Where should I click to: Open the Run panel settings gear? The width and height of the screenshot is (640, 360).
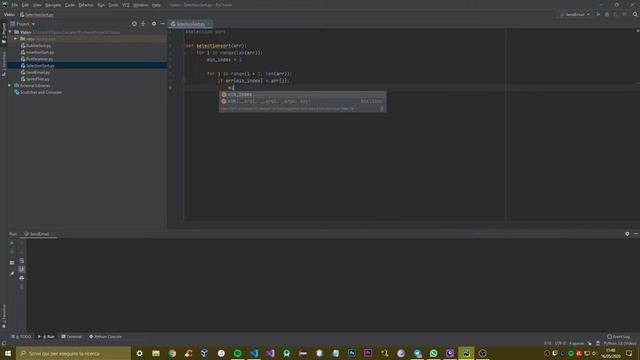coord(627,234)
